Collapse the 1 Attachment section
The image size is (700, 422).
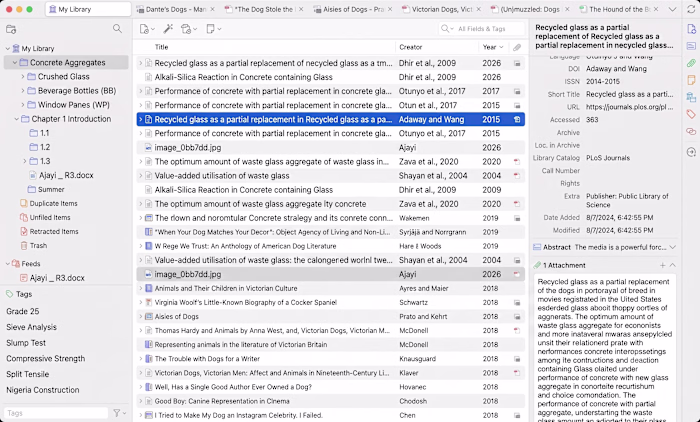point(673,265)
